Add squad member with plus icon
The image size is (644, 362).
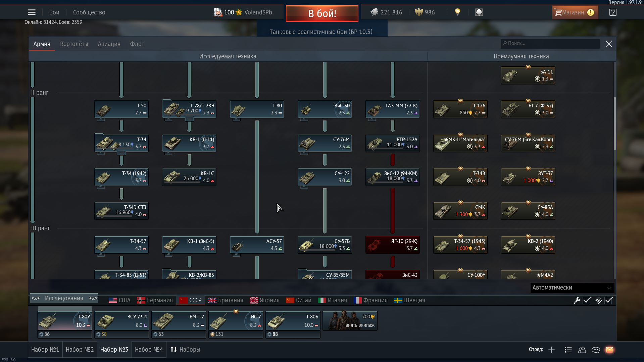[x=551, y=350]
